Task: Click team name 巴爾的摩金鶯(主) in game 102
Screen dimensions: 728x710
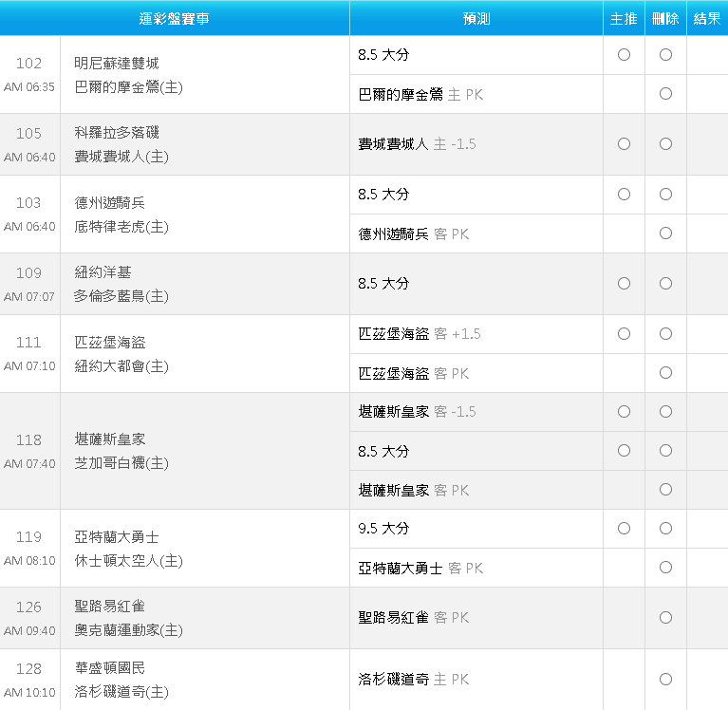Action: point(128,86)
